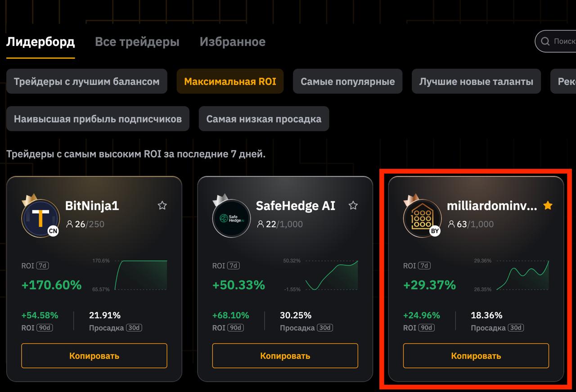Remove milliardominv from favorites via gold star
The width and height of the screenshot is (576, 392).
(x=548, y=206)
